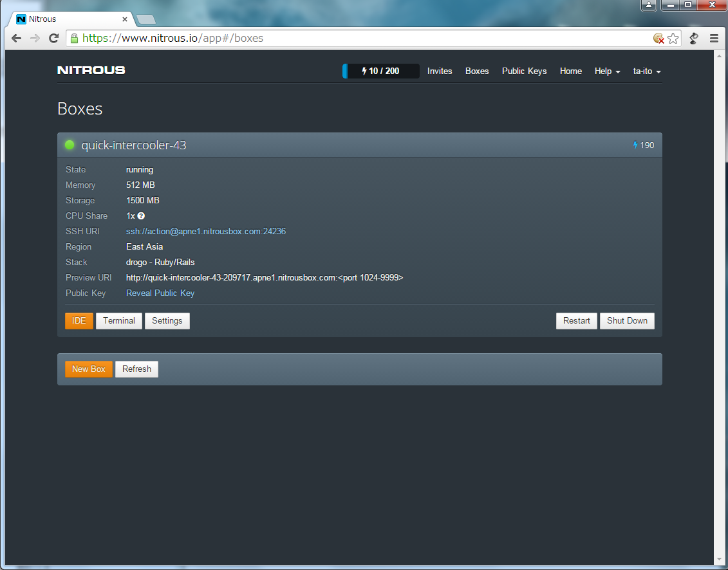Click the '1500 MB' storage value
728x570 pixels.
142,201
